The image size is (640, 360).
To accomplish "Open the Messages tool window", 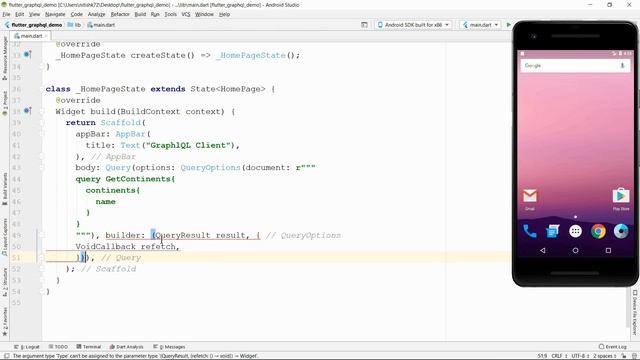I will click(169, 347).
